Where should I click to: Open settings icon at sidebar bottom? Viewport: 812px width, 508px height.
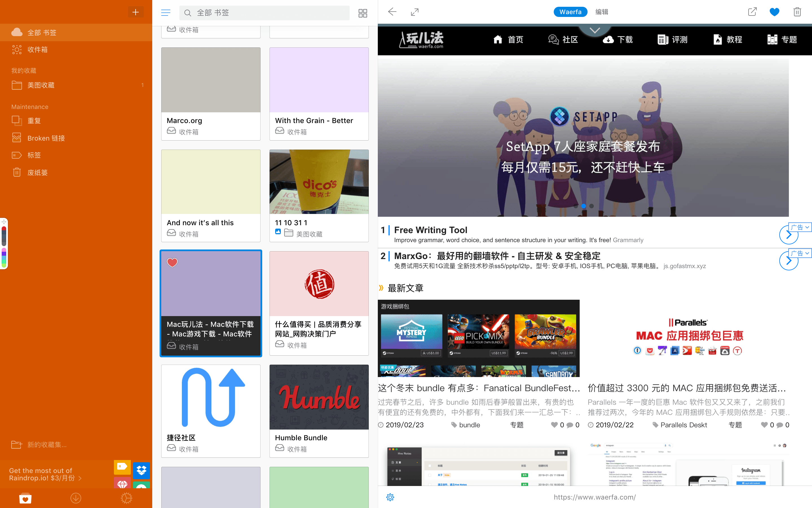127,498
